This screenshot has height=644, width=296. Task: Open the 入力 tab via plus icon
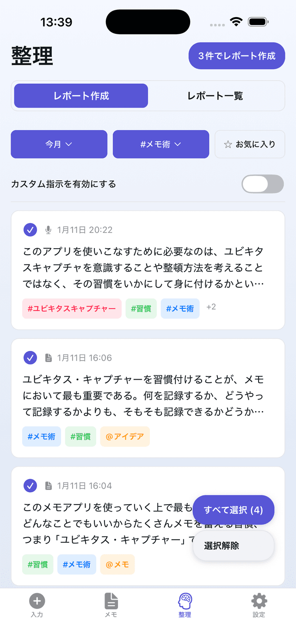point(37,606)
